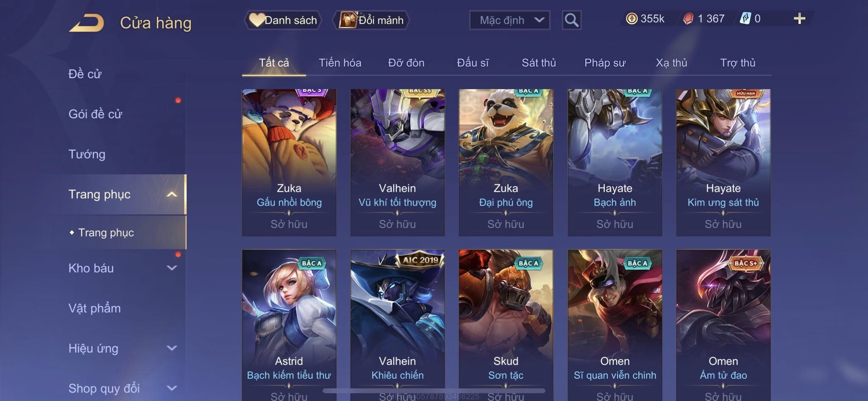Open Gói đề cử in sidebar

point(95,114)
